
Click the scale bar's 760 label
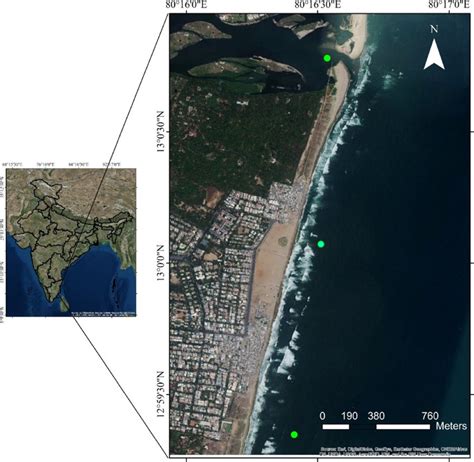point(430,416)
